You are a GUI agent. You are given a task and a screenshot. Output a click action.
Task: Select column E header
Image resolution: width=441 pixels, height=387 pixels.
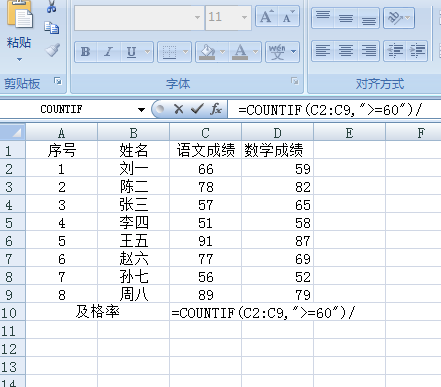349,133
